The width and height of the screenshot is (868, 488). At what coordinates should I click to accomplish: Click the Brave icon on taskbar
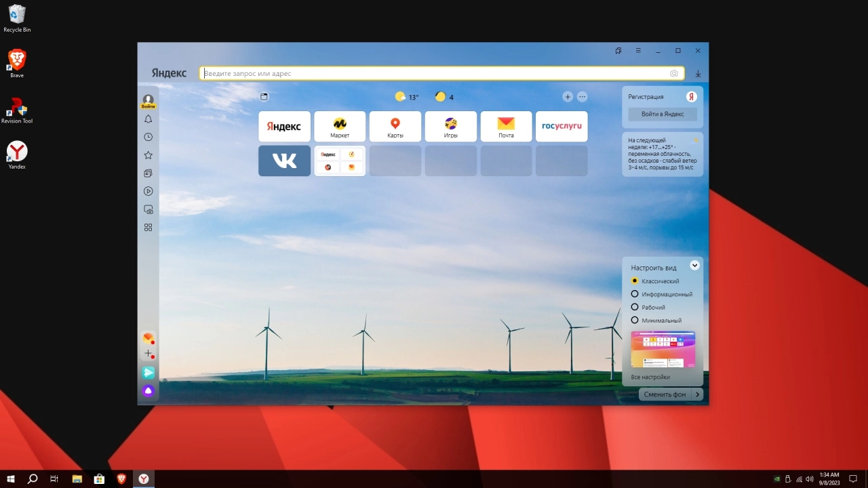(x=121, y=479)
